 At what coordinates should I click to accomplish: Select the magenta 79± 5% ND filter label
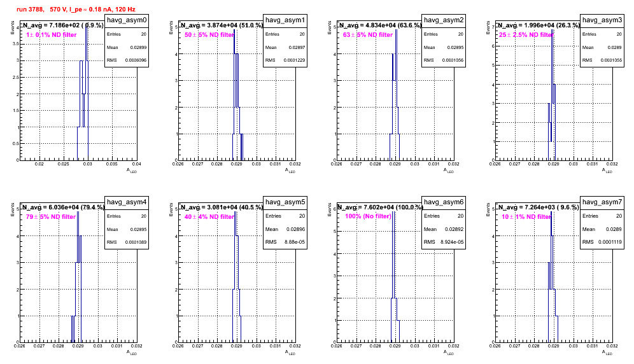[51, 217]
